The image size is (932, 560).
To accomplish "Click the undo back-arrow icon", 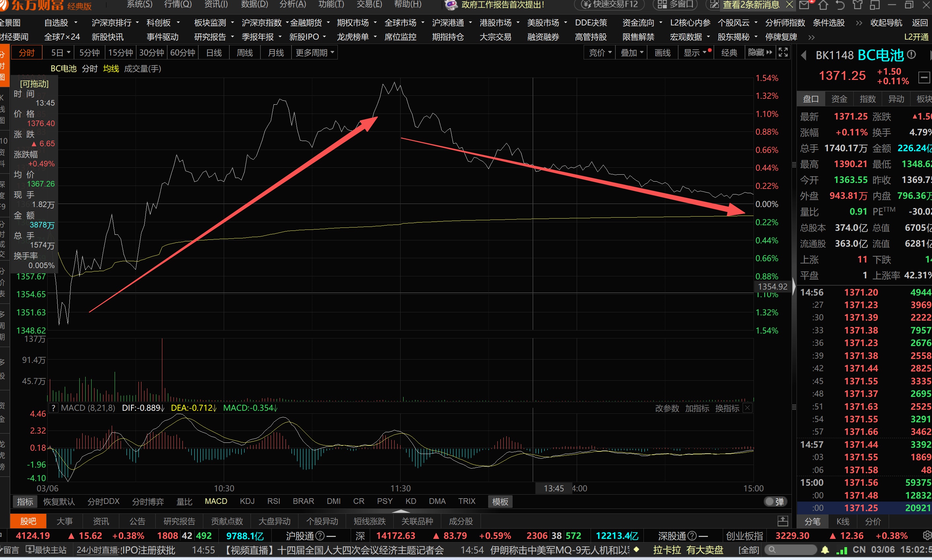I will [840, 5].
